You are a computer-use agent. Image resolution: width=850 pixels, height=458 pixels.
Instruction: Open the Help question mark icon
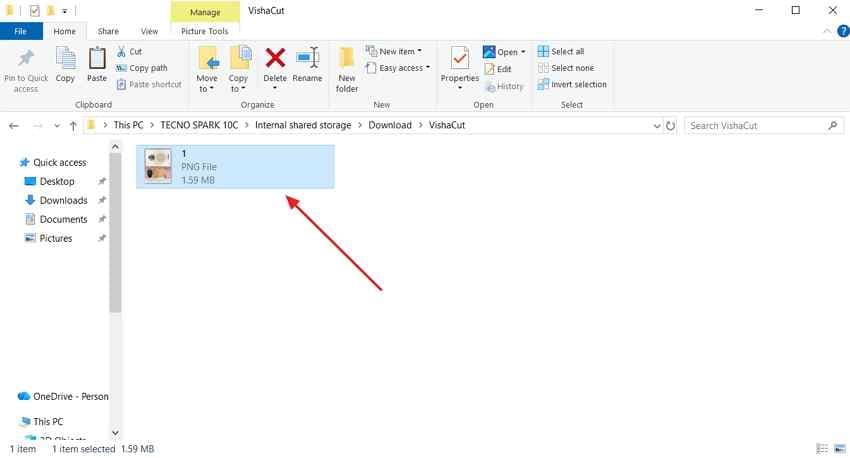pyautogui.click(x=843, y=31)
